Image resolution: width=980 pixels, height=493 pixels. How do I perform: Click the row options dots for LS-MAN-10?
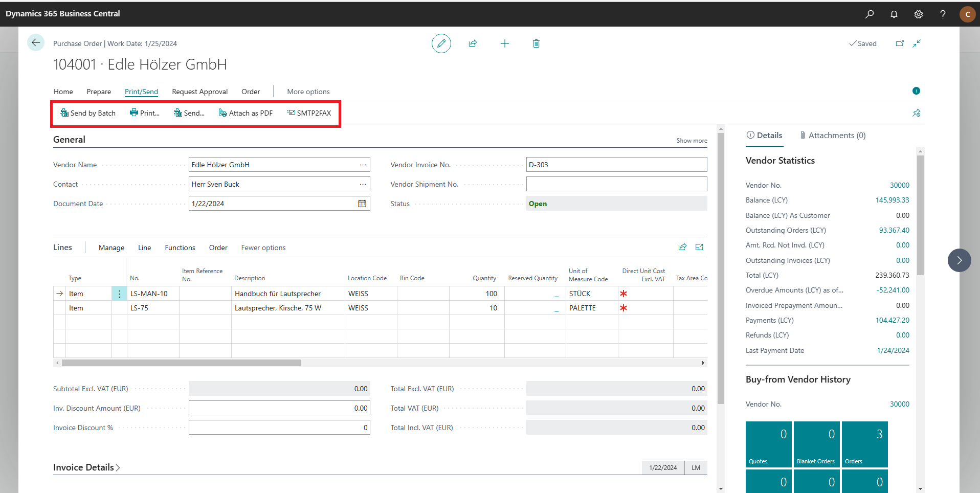coord(119,294)
